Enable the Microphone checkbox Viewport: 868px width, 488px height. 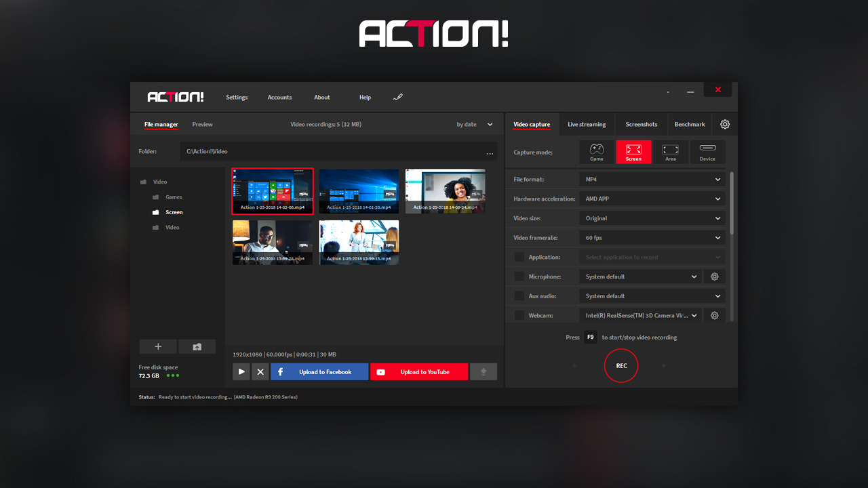click(519, 277)
